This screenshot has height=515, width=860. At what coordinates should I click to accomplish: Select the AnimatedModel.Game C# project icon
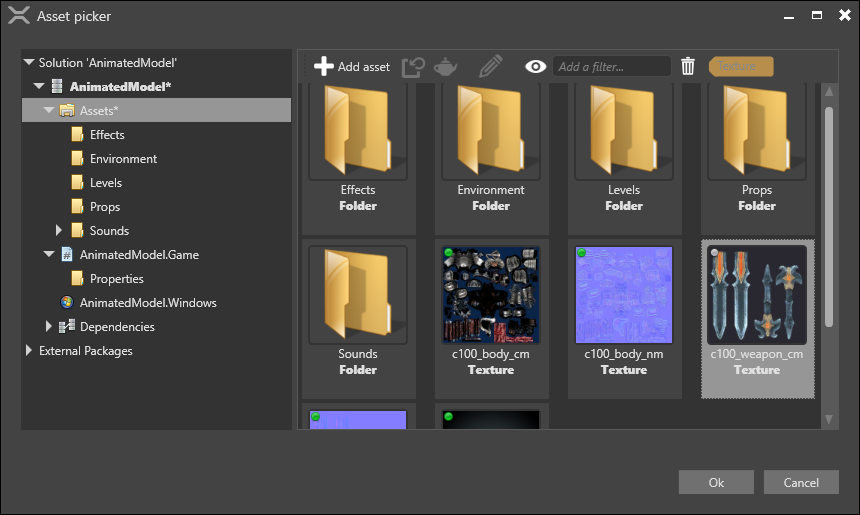click(x=67, y=255)
